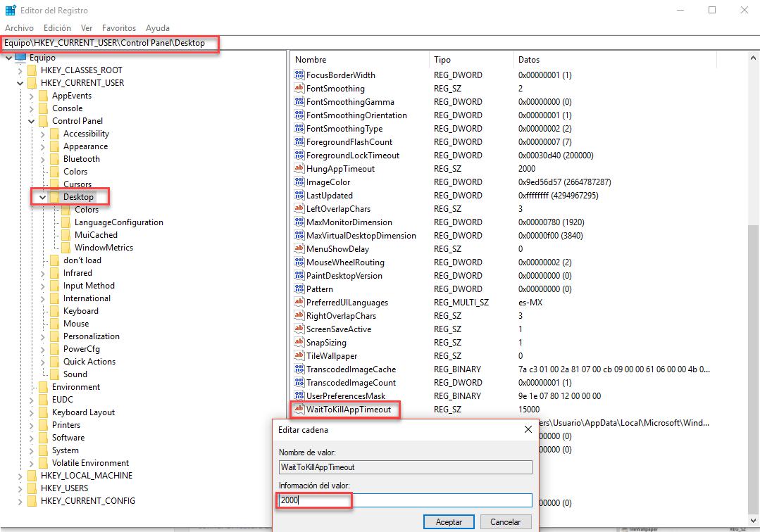Expand the Software key node

click(32, 438)
